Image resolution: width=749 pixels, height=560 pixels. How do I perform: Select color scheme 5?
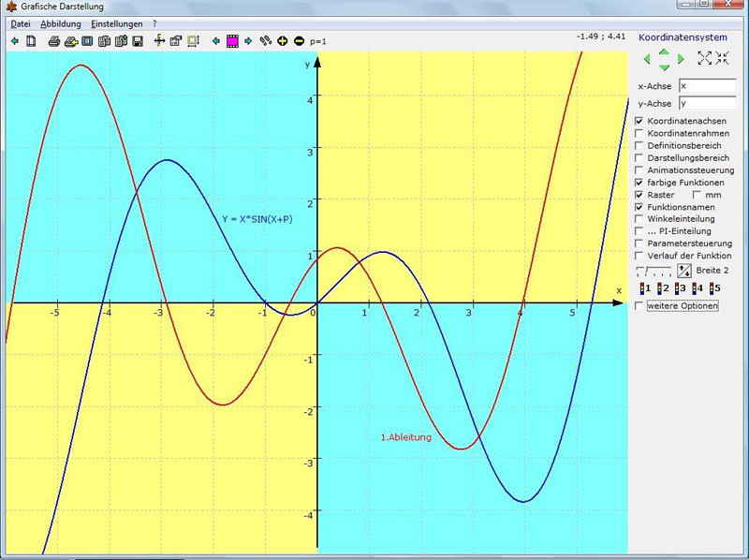click(x=714, y=288)
